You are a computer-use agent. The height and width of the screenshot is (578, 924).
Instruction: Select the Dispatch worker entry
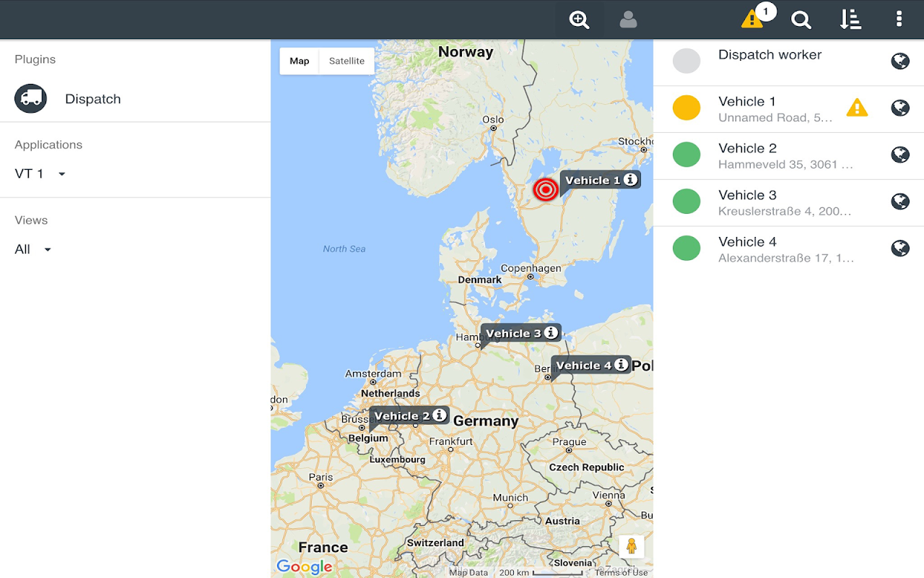[x=788, y=62]
